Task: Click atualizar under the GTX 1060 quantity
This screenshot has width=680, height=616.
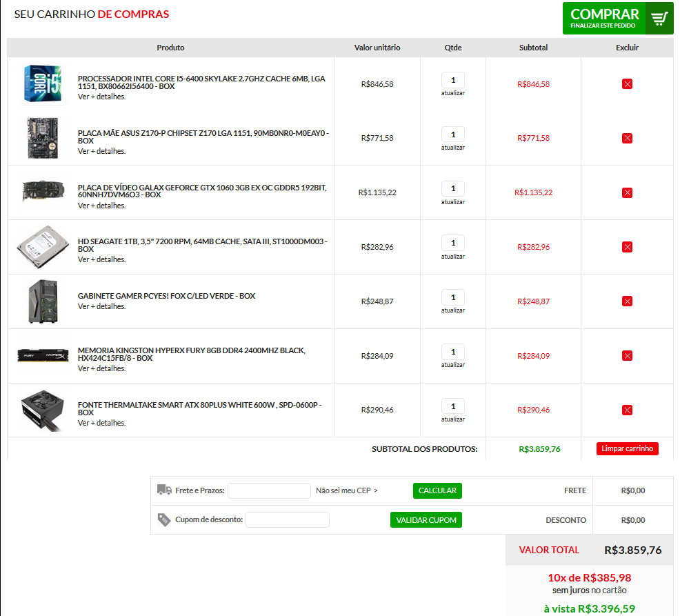Action: tap(452, 202)
